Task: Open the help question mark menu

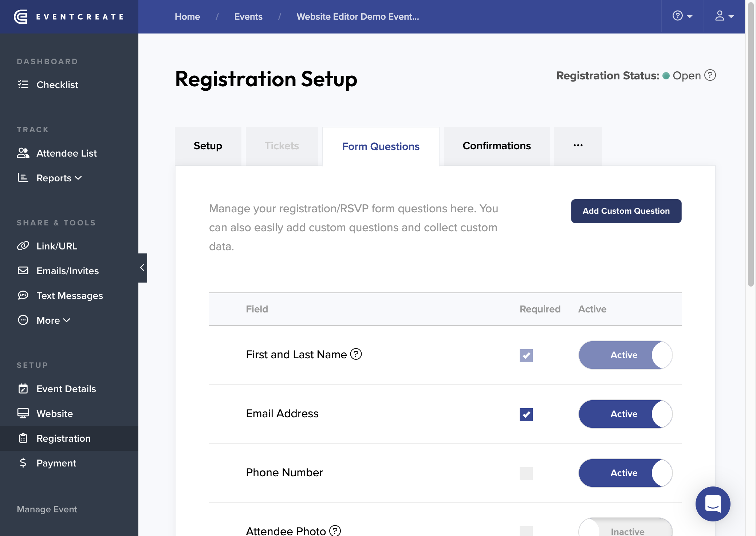Action: coord(682,16)
